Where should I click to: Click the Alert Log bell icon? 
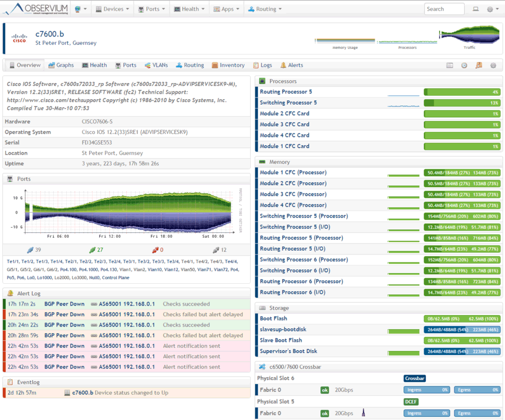(x=10, y=293)
